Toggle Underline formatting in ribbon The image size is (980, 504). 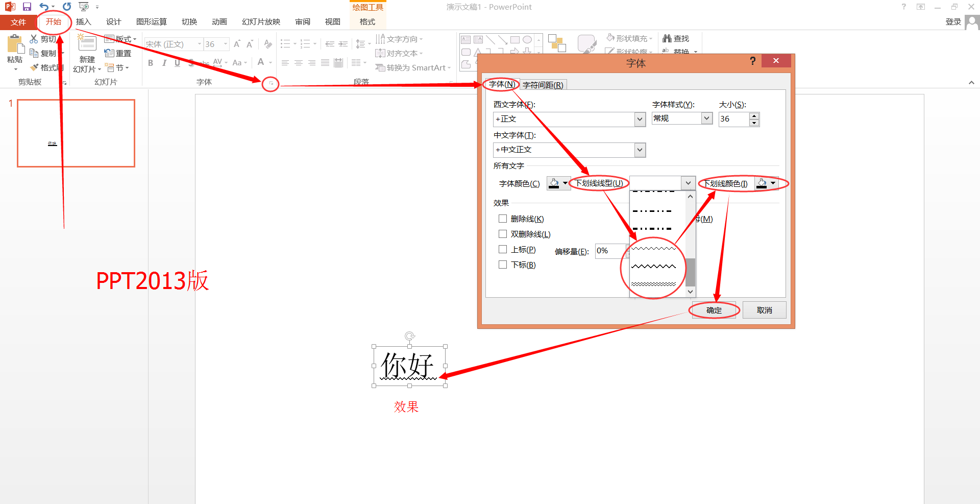[x=177, y=63]
